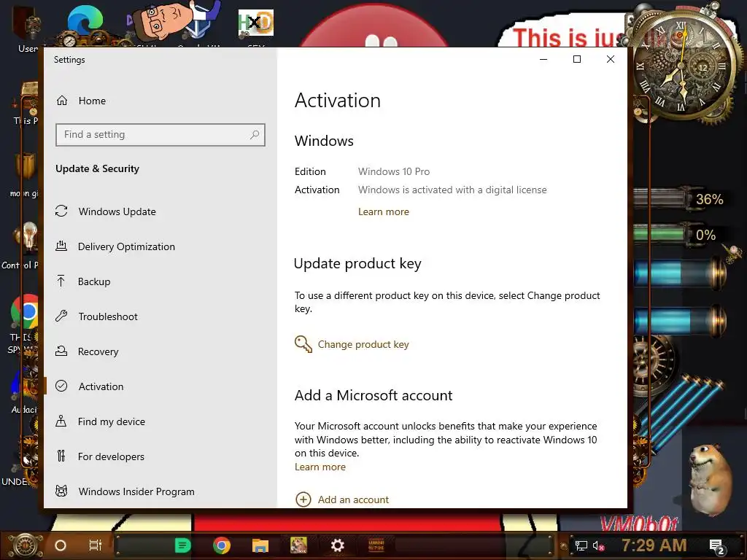This screenshot has width=747, height=560.
Task: Open the notification center icon
Action: (x=716, y=547)
